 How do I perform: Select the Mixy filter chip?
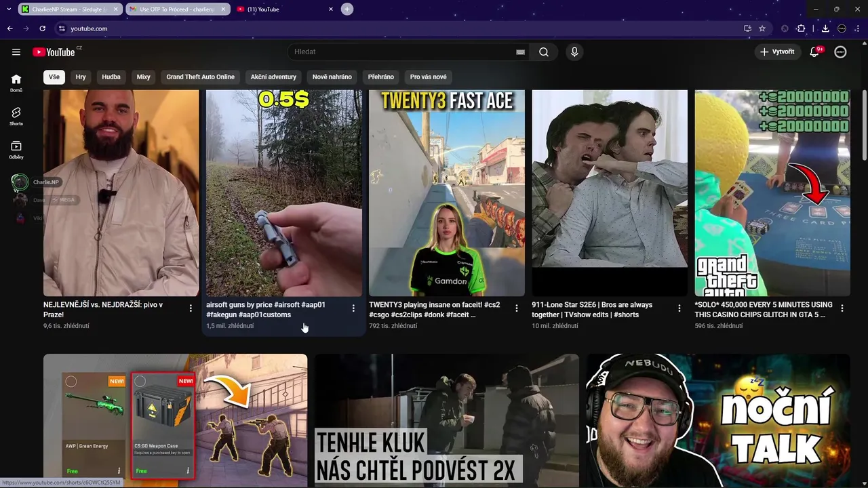click(144, 77)
